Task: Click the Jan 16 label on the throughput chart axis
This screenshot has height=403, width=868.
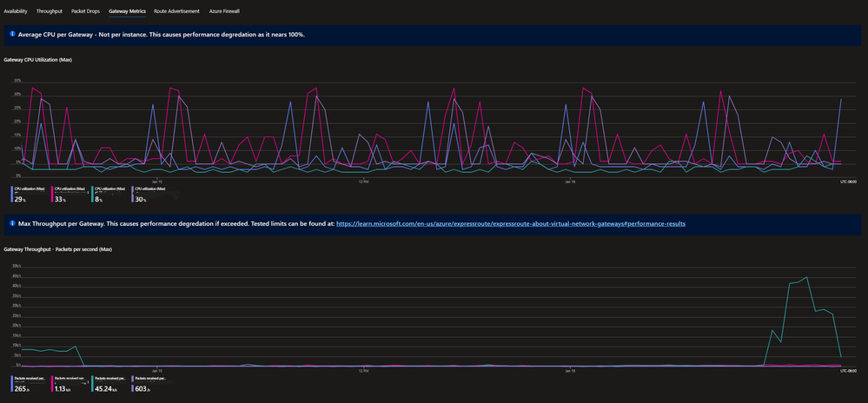Action: [572, 370]
